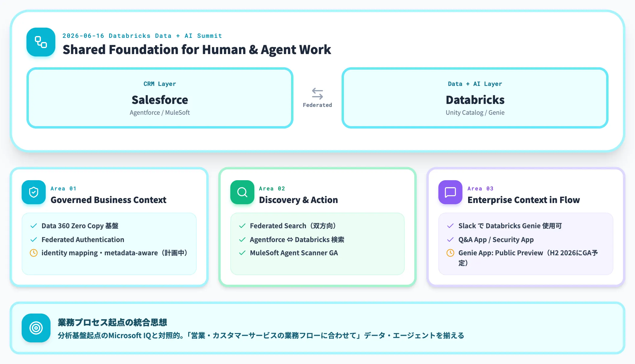Viewport: 635px width, 364px height.
Task: Click the checkmark beside Slack で Databricks Genie
Action: [450, 226]
